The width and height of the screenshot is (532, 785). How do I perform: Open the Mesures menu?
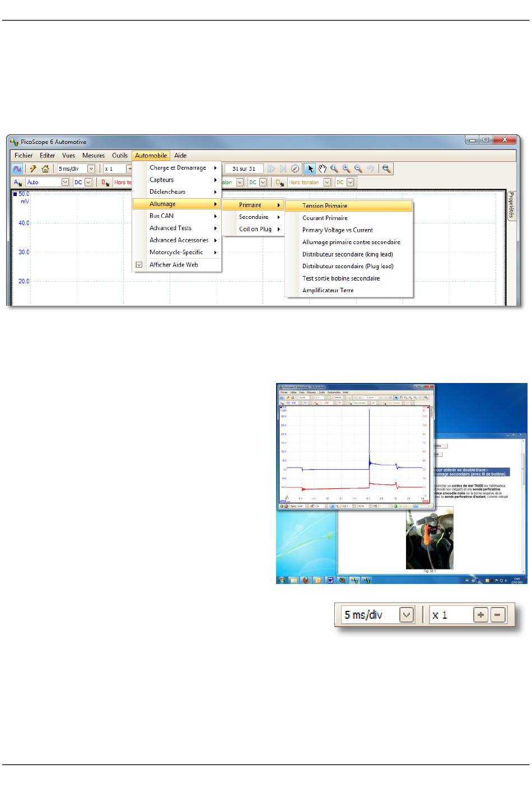(94, 156)
